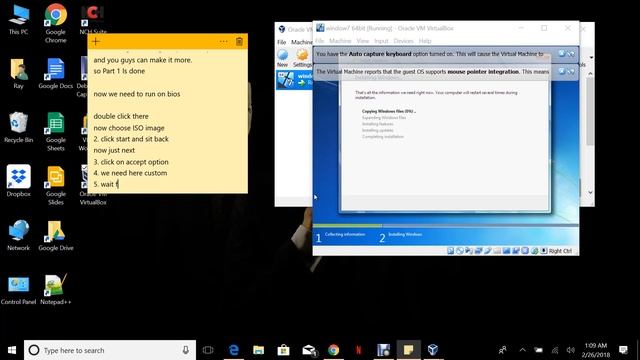Click audio icon in VM status bar

click(x=469, y=251)
